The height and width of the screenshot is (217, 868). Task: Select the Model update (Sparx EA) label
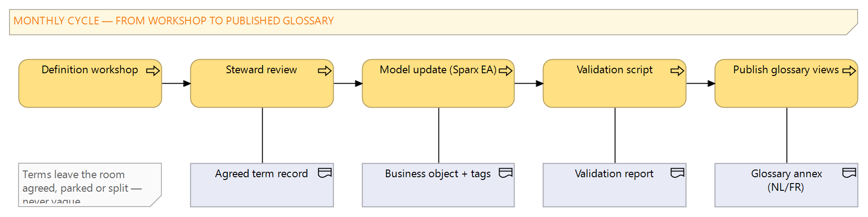click(438, 70)
